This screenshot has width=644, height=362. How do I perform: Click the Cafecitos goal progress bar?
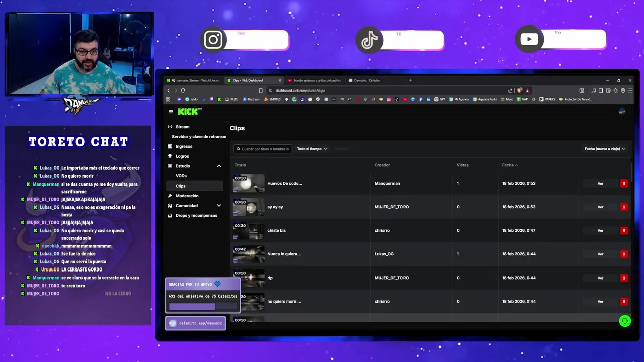tap(203, 306)
